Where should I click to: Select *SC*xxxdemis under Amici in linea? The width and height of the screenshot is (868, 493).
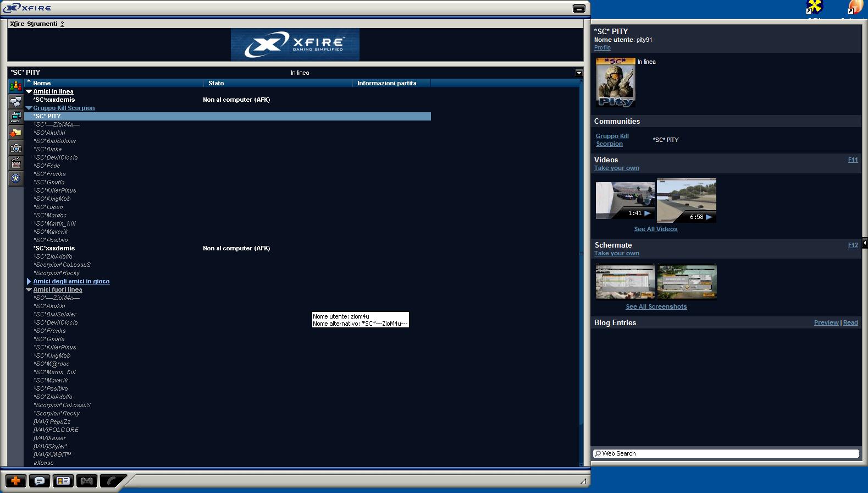[54, 100]
